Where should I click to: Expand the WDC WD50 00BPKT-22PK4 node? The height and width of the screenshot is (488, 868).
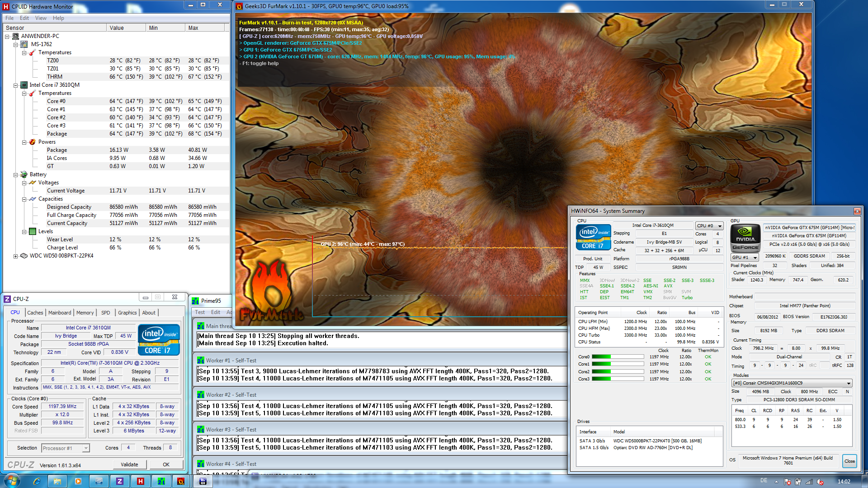click(x=15, y=256)
